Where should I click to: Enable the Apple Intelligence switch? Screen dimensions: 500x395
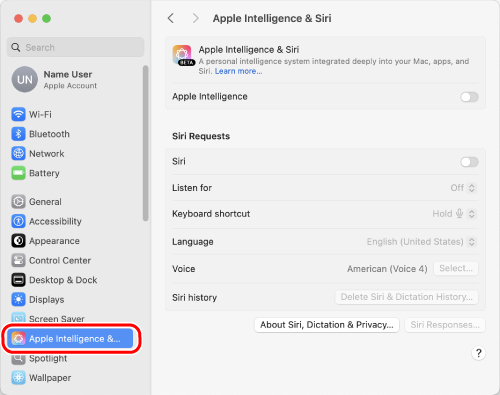470,97
